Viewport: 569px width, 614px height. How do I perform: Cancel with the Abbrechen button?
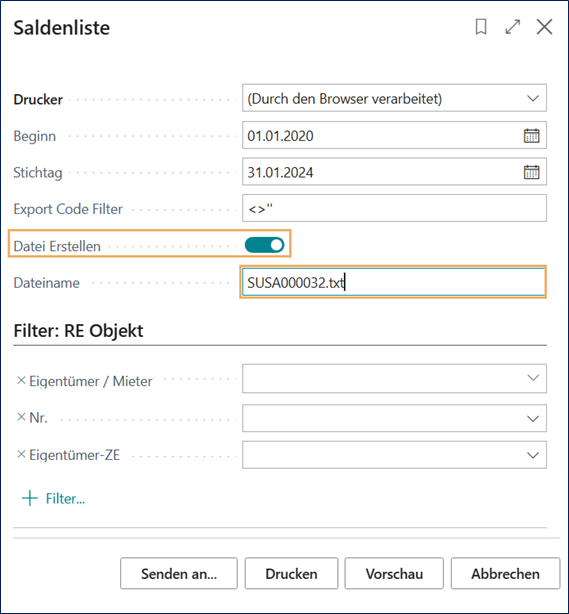(505, 574)
